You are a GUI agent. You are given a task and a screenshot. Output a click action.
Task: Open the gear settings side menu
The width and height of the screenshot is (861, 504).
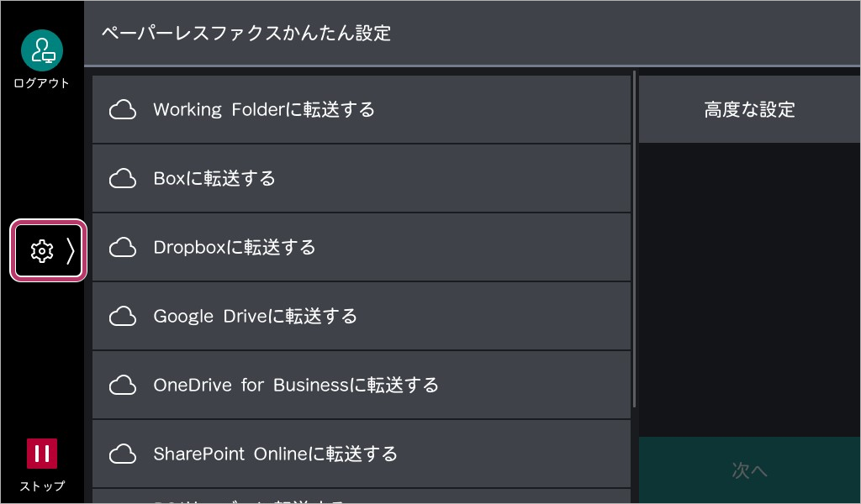48,250
